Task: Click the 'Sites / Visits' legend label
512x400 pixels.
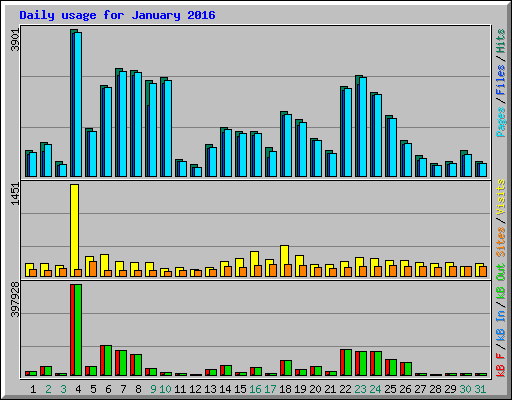Action: [500, 218]
